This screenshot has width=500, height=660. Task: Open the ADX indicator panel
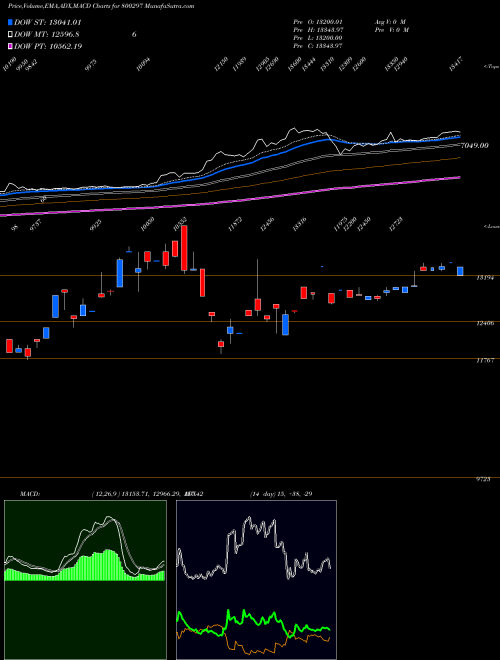[256, 579]
